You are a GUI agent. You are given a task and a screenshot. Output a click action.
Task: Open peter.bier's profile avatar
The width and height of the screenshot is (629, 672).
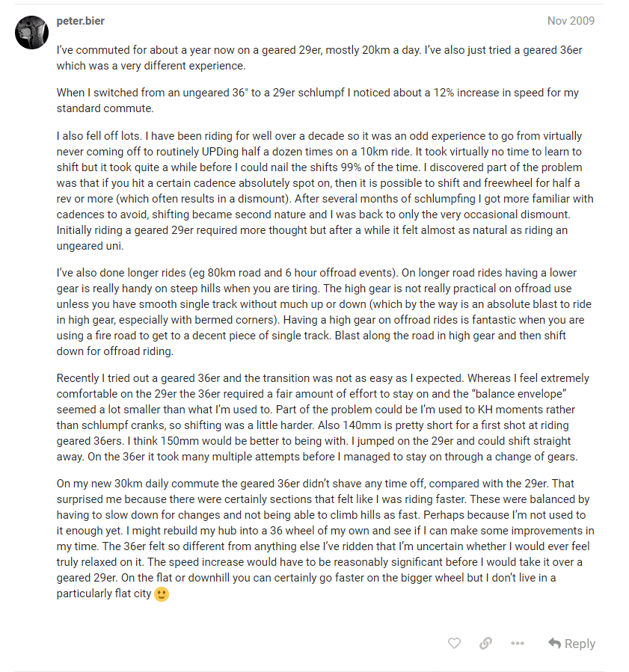coord(32,32)
